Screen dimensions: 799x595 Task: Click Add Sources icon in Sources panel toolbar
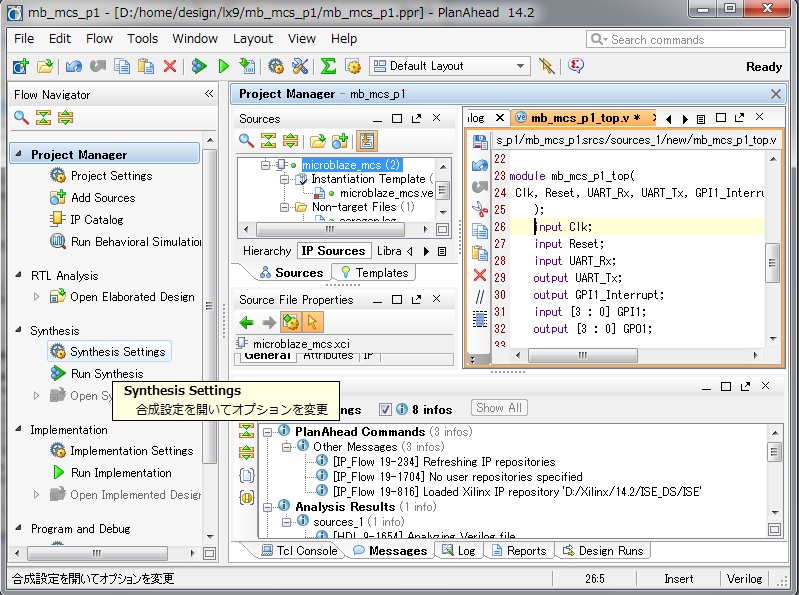pos(340,141)
